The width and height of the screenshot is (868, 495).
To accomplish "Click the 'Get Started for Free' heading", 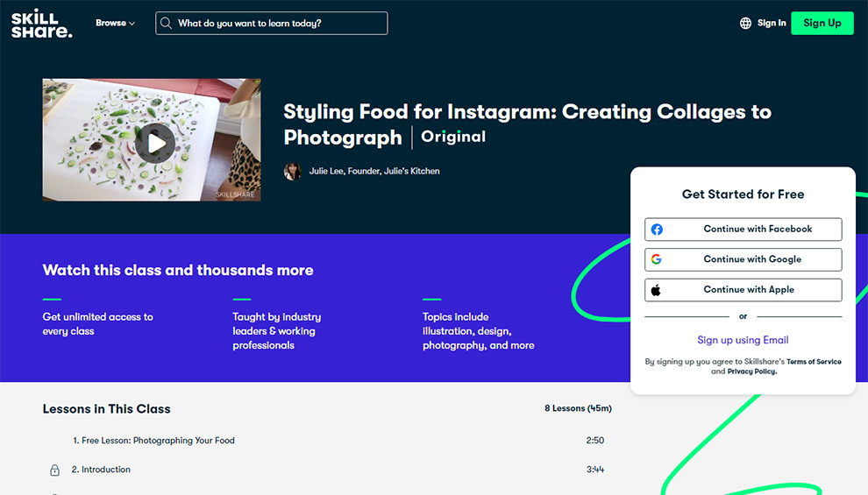I will click(743, 194).
